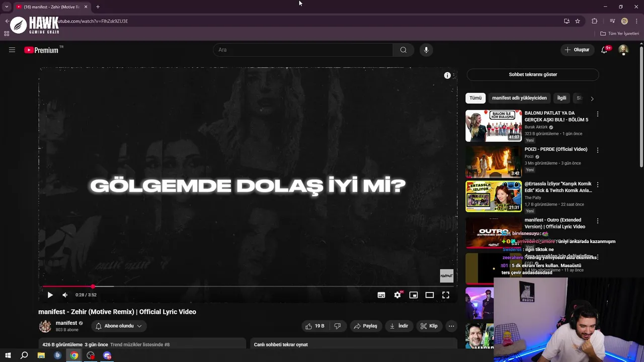Open more actions three-dot menu
644x362 pixels.
click(451, 326)
